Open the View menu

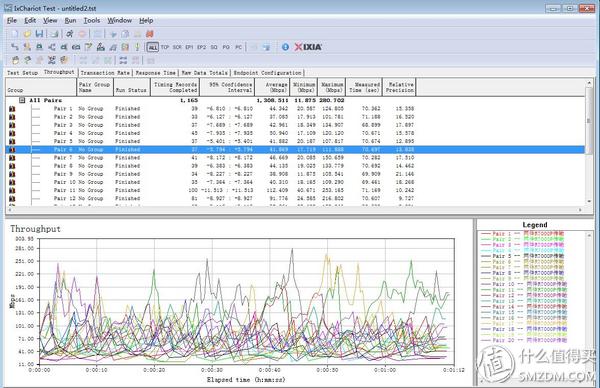pyautogui.click(x=50, y=21)
